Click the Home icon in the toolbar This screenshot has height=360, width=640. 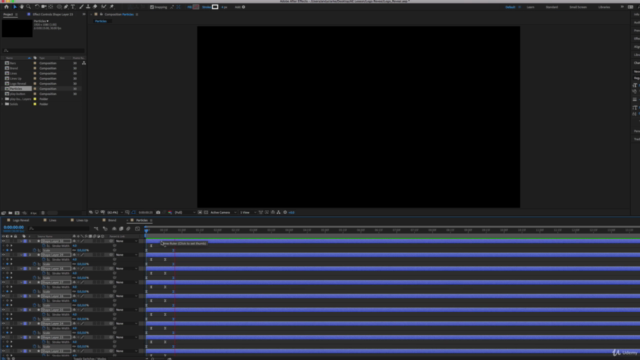click(6, 7)
